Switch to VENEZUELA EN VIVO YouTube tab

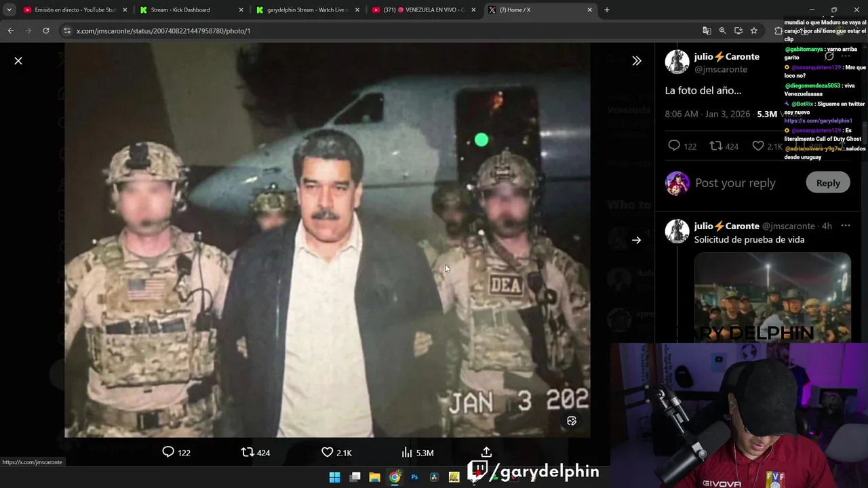click(x=424, y=9)
